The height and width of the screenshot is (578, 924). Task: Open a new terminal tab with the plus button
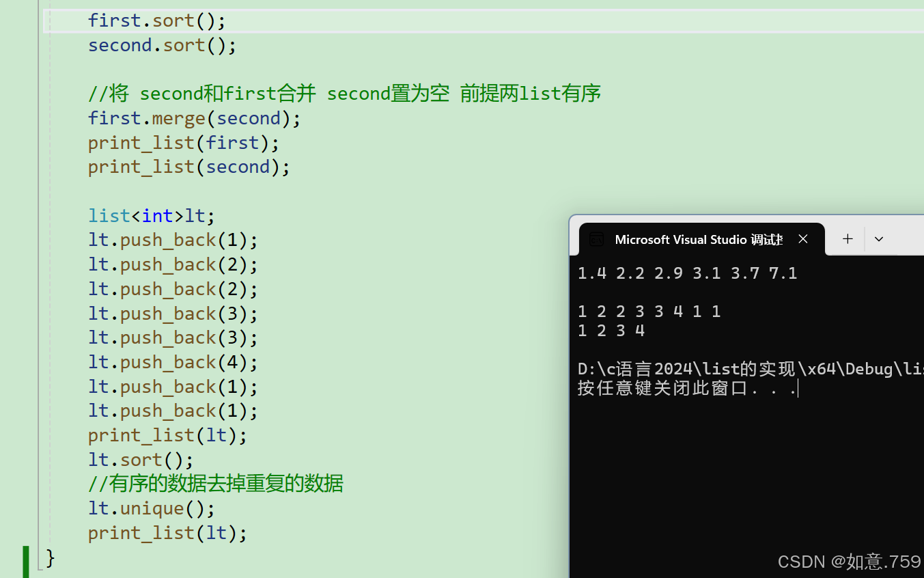(848, 239)
